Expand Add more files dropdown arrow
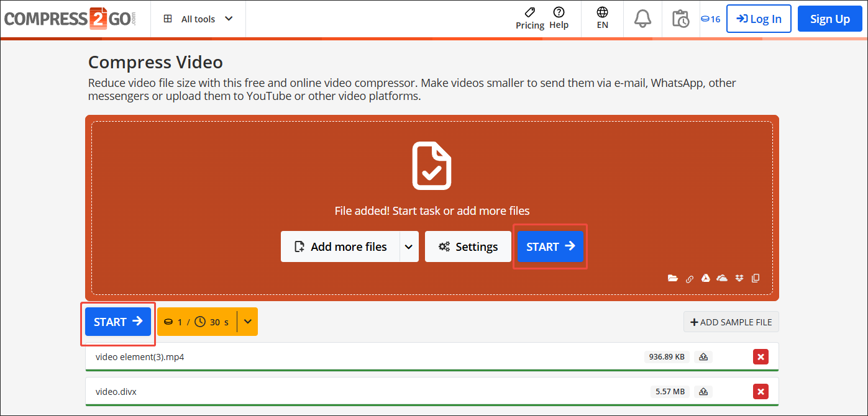The width and height of the screenshot is (868, 416). pos(409,246)
